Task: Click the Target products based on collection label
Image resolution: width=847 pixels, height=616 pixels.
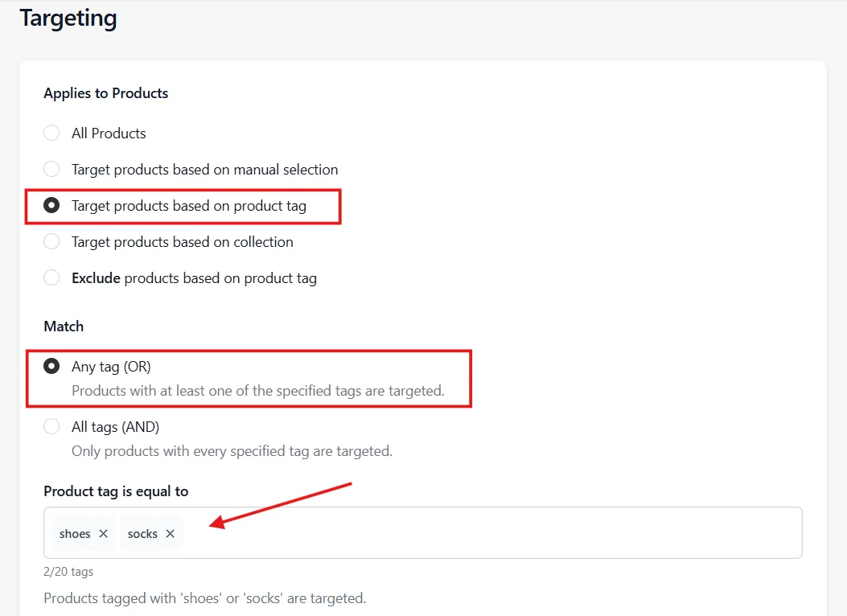Action: point(182,242)
